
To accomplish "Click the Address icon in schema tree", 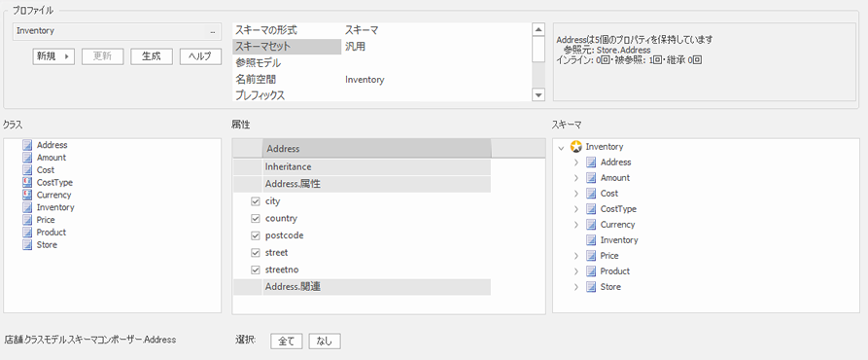I will pyautogui.click(x=591, y=162).
